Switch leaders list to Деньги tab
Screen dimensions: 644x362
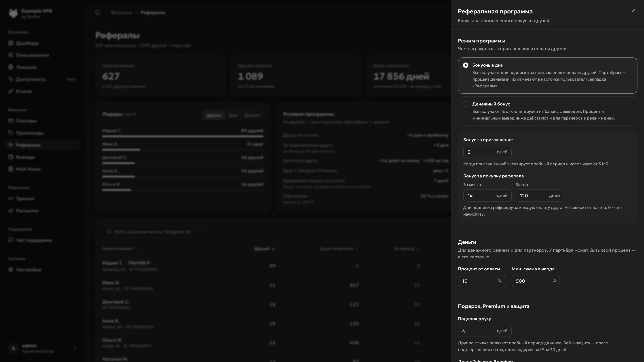(252, 115)
